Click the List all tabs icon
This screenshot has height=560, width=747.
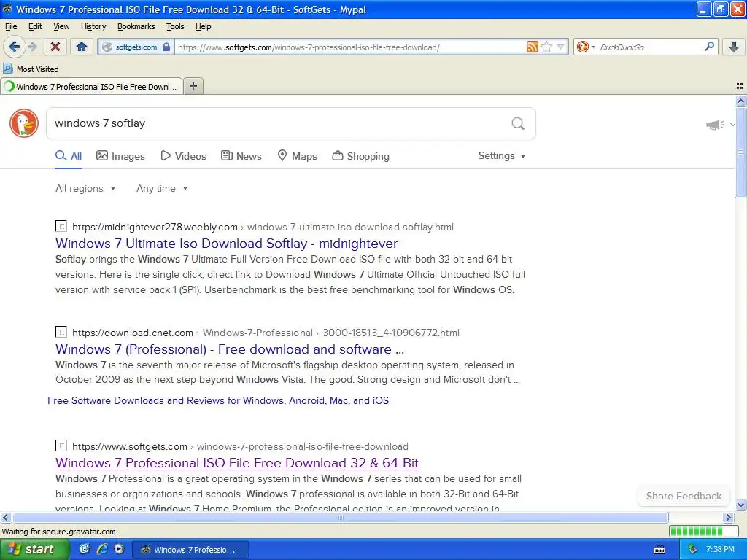pos(740,86)
